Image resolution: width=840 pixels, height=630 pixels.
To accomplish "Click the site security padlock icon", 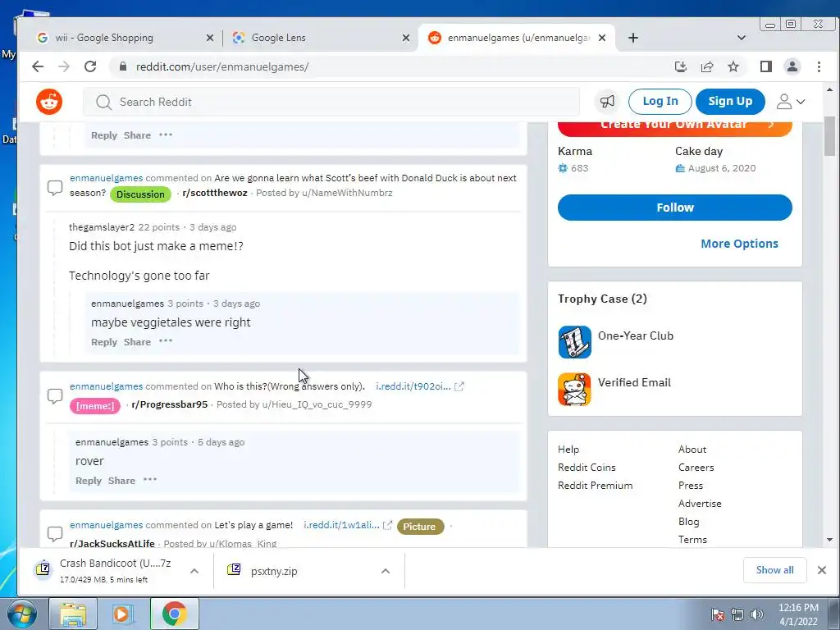I will (x=123, y=66).
